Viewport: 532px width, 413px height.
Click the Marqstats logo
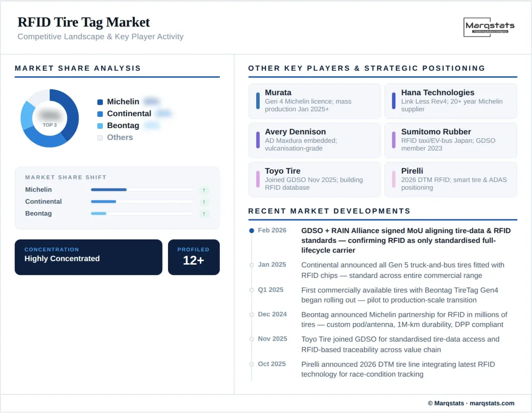pyautogui.click(x=489, y=27)
